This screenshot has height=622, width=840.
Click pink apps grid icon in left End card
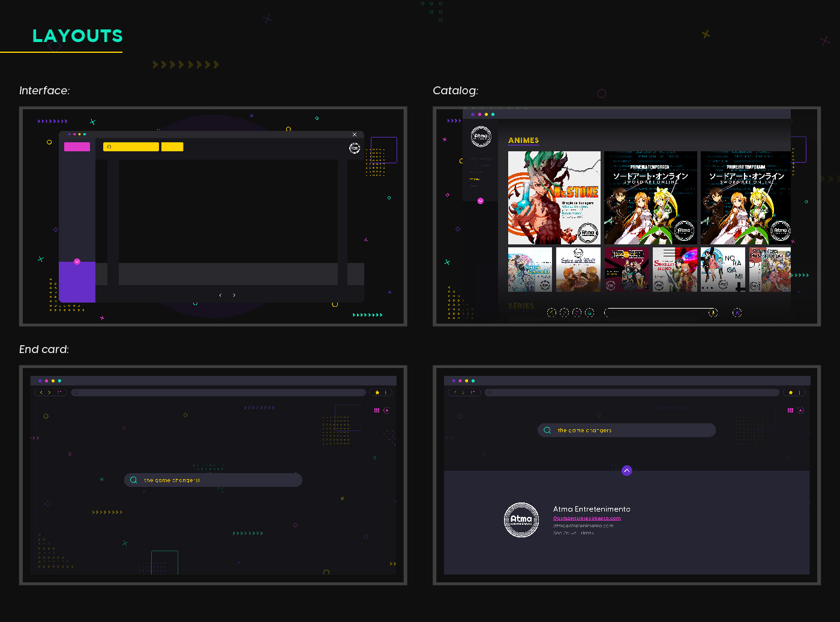pyautogui.click(x=377, y=411)
